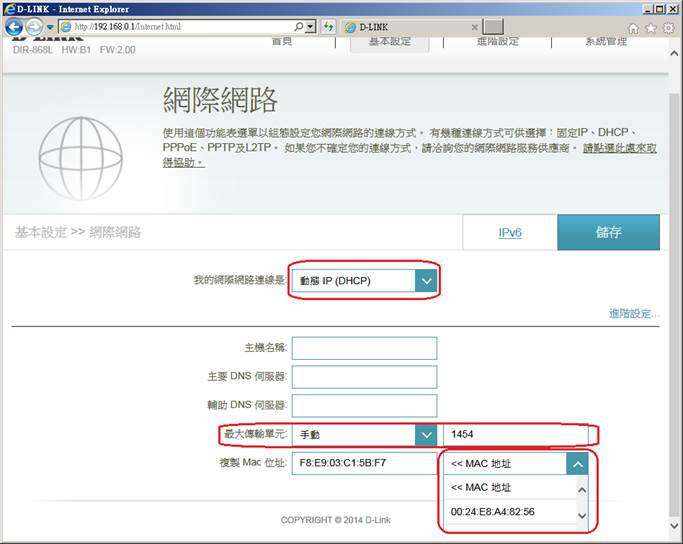Open the Favorites star icon

(651, 27)
